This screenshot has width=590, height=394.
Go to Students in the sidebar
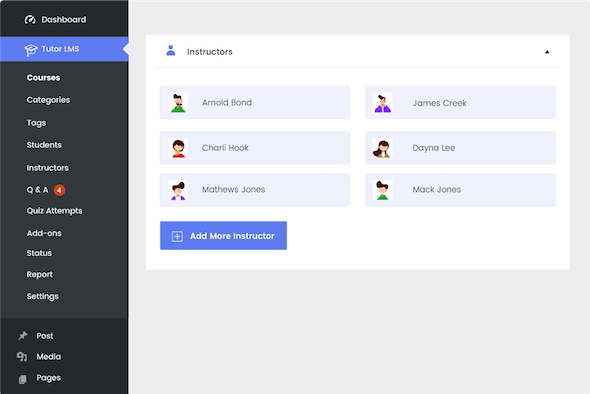[x=44, y=145]
